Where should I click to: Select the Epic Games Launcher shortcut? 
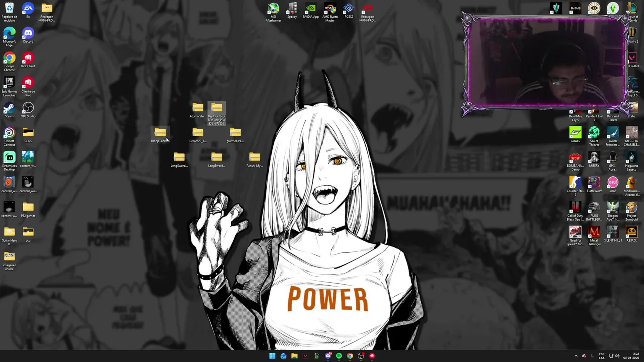[9, 87]
